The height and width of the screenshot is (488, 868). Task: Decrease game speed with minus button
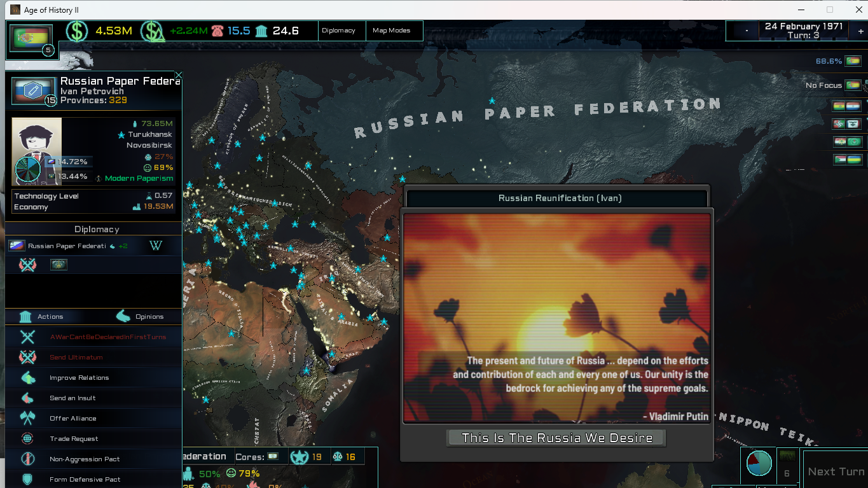(x=746, y=31)
